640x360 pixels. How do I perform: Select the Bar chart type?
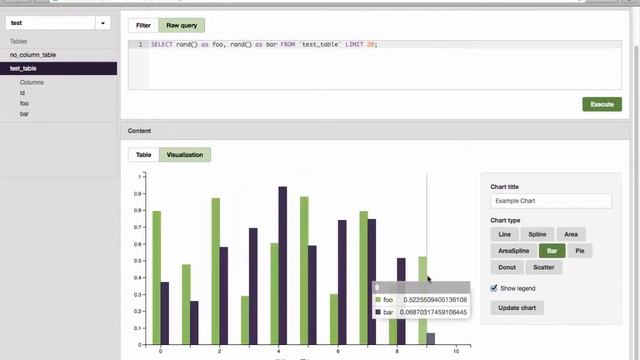click(x=552, y=251)
